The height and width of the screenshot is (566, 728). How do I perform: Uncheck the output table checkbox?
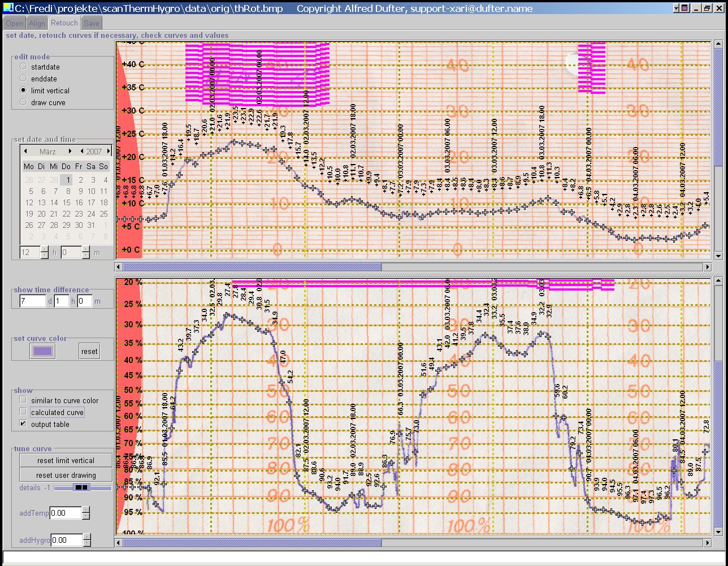23,424
